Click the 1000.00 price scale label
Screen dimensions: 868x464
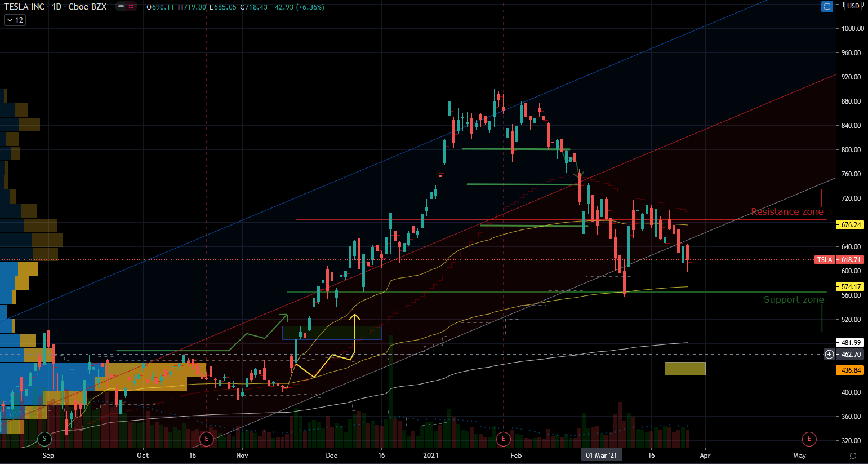[852, 29]
